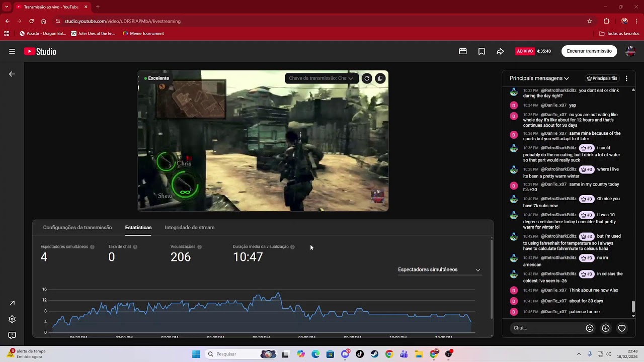Click the live stream video preview
Screen dimensions: 644x362
click(263, 141)
